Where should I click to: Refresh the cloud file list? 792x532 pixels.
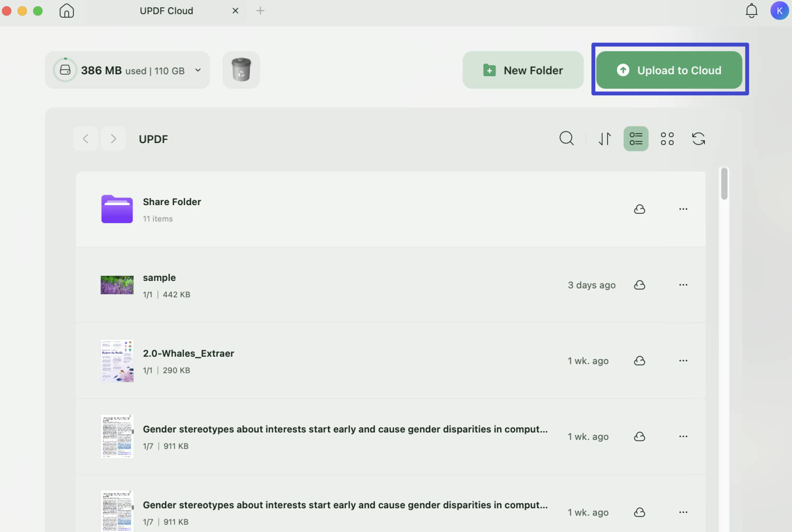pyautogui.click(x=698, y=139)
